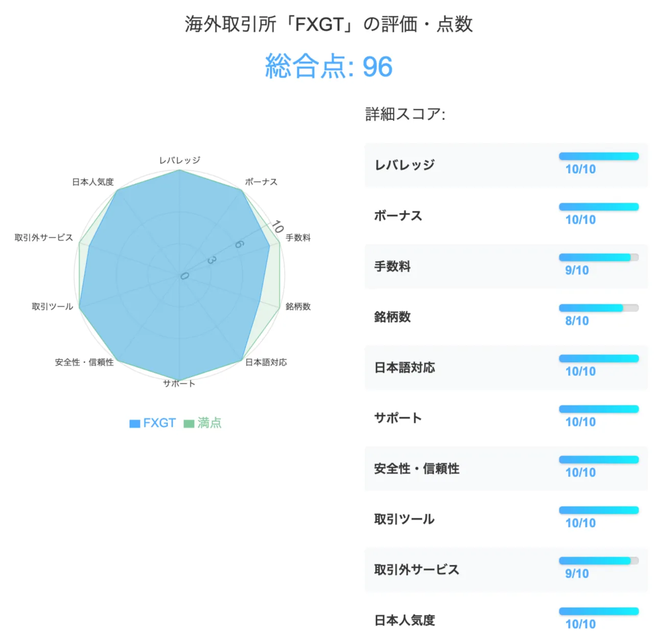Click the サポート score bar

(599, 409)
